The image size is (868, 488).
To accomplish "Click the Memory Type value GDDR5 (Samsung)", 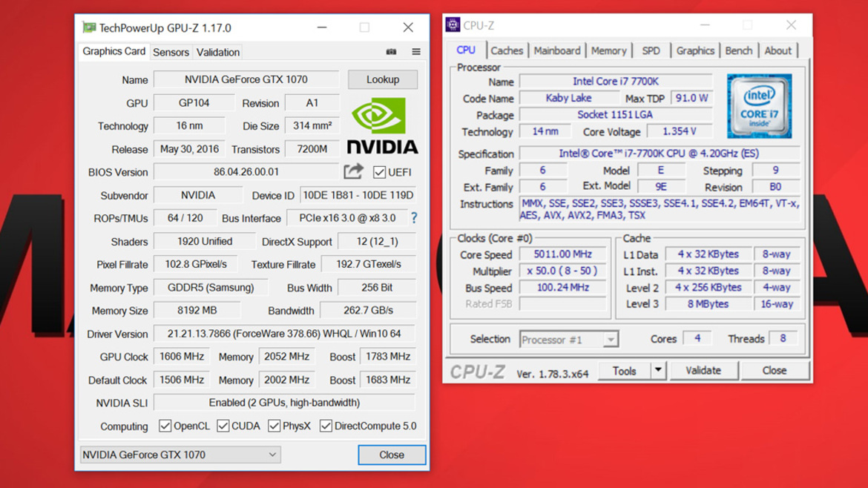I will point(211,287).
